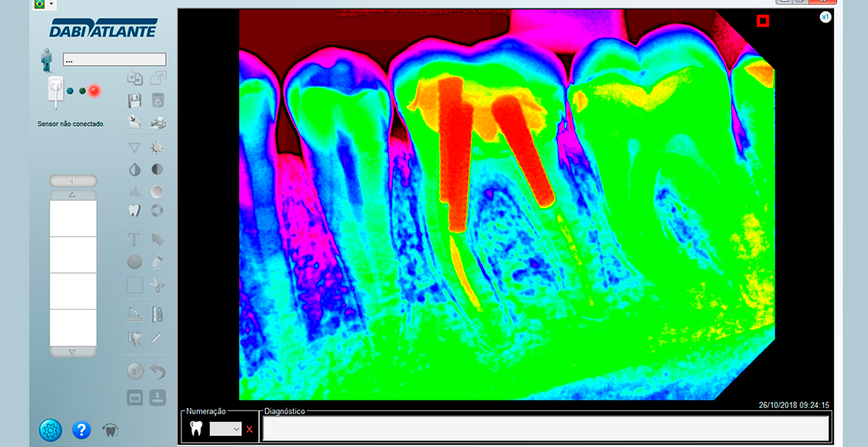
Task: Click the overlapping windows icon
Action: coord(158,78)
